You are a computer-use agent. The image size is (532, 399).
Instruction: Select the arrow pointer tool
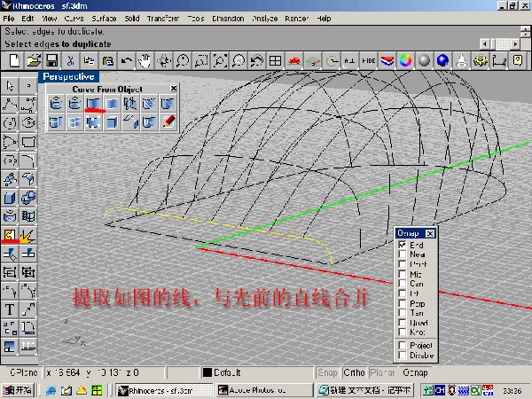click(x=10, y=86)
